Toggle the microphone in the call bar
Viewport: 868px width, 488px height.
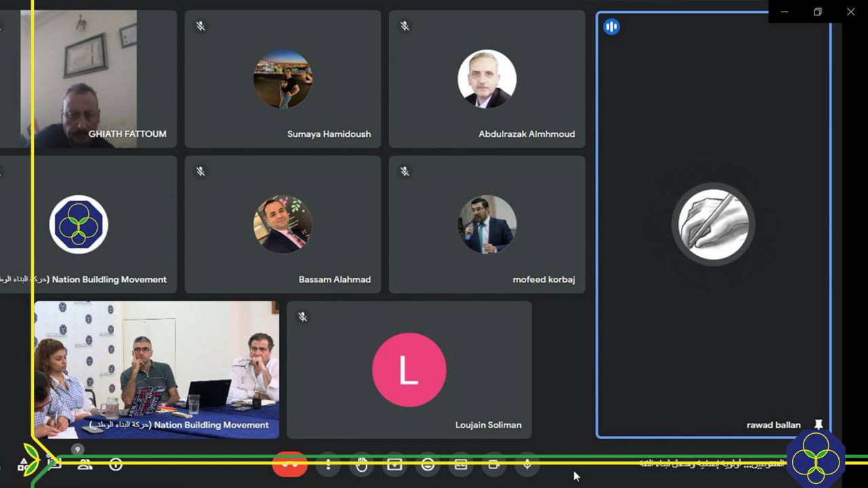click(x=527, y=464)
